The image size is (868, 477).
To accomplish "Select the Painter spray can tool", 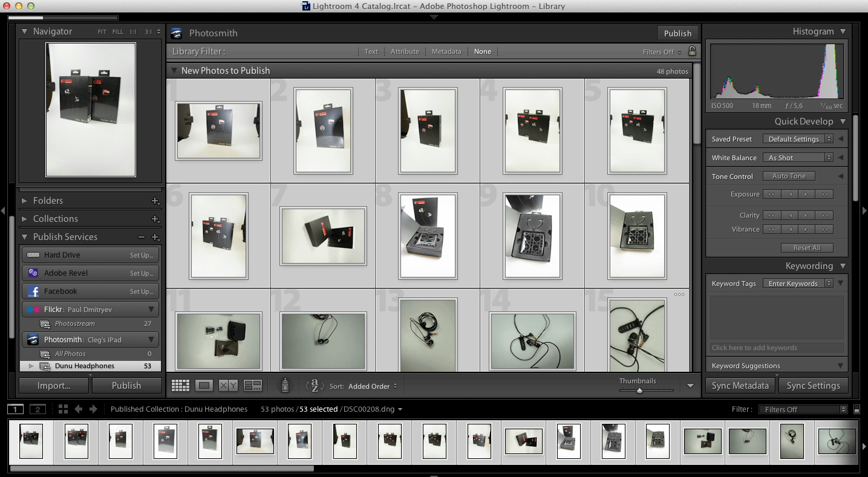I will coord(286,385).
